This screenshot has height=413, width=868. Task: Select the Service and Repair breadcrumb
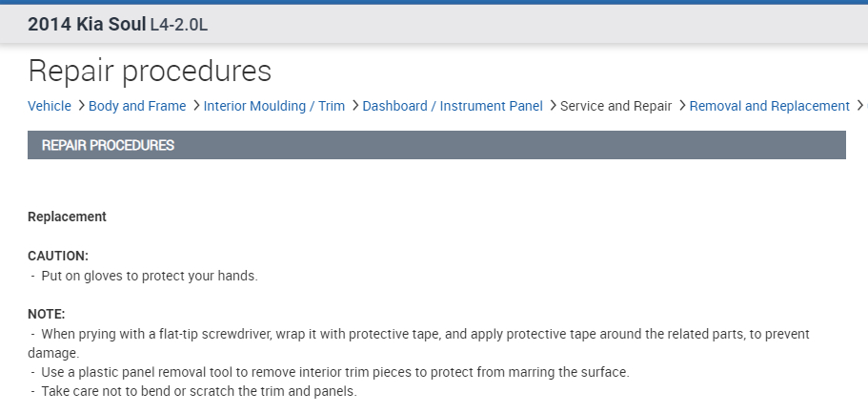coord(616,106)
